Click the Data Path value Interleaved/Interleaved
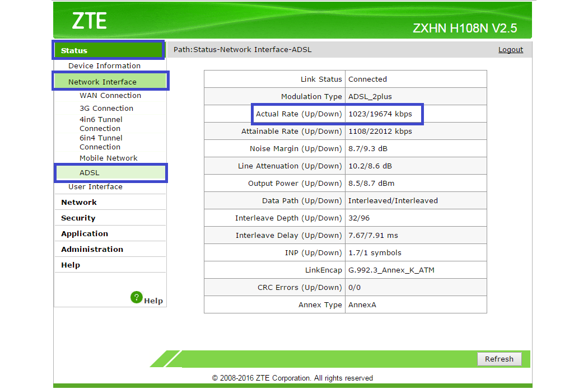This screenshot has height=389, width=588. tap(393, 201)
